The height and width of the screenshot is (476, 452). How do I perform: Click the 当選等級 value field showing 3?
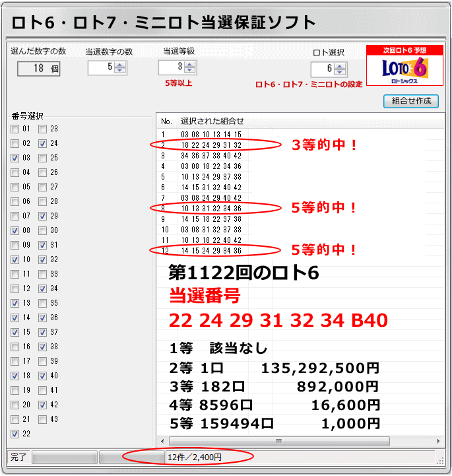[172, 67]
